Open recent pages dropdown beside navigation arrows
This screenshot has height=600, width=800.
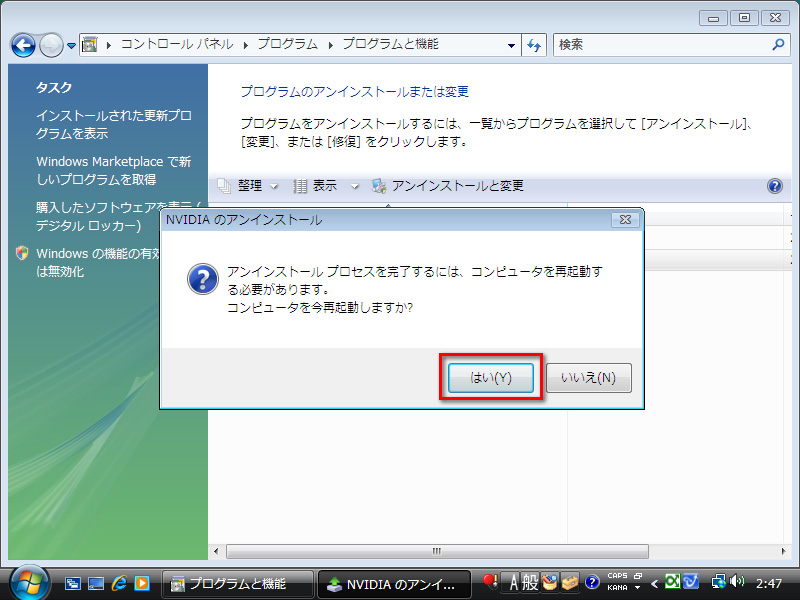(x=71, y=46)
